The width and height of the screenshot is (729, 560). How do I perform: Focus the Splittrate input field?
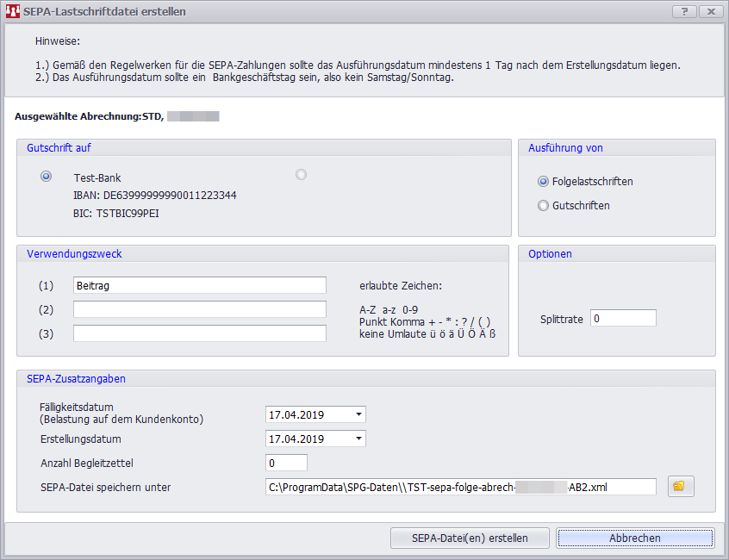click(x=623, y=319)
